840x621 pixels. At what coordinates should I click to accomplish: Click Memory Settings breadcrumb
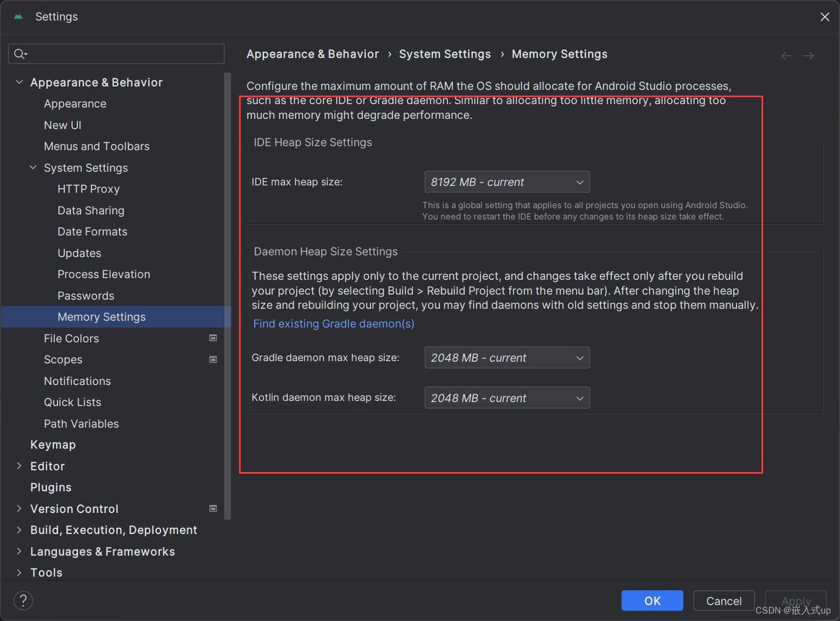pyautogui.click(x=559, y=54)
